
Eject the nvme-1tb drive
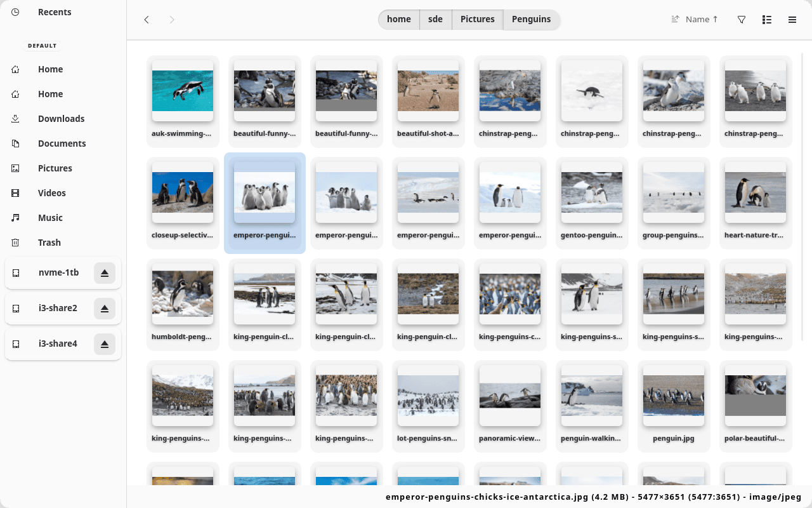point(105,273)
